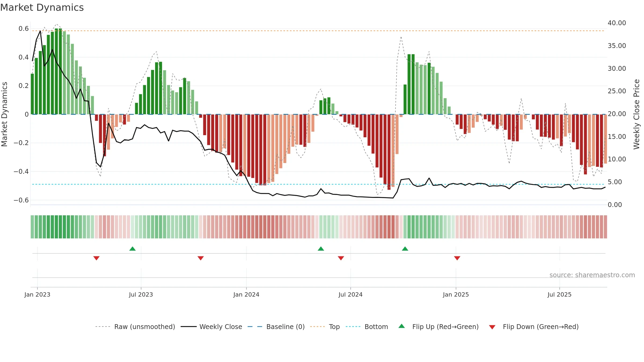Click the 30.00 right axis price label

pyautogui.click(x=617, y=68)
